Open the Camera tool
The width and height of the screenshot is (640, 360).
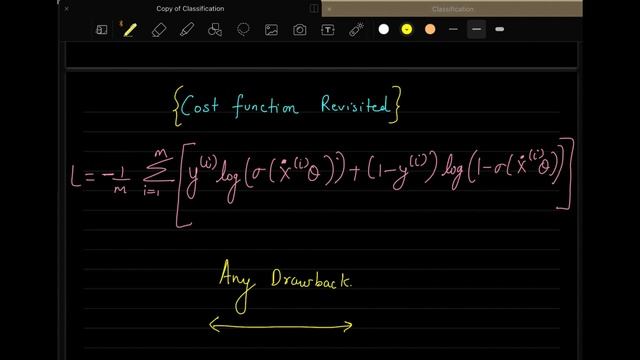pyautogui.click(x=300, y=30)
